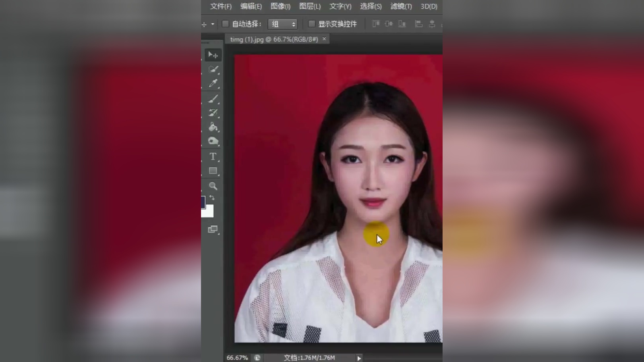
Task: Select the Zoom magnifier tool
Action: (x=213, y=186)
